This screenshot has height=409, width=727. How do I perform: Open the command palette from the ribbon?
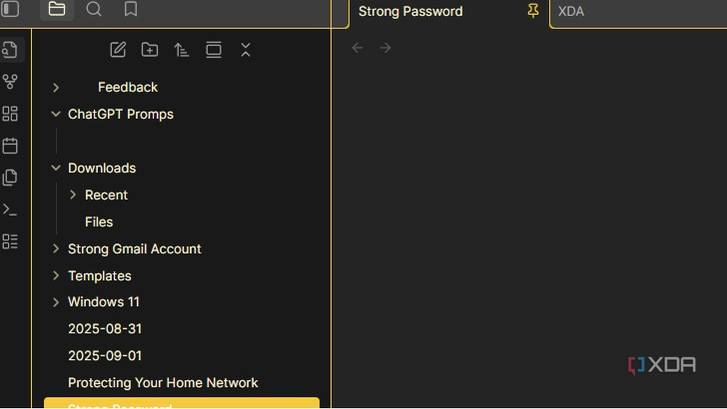(10, 210)
